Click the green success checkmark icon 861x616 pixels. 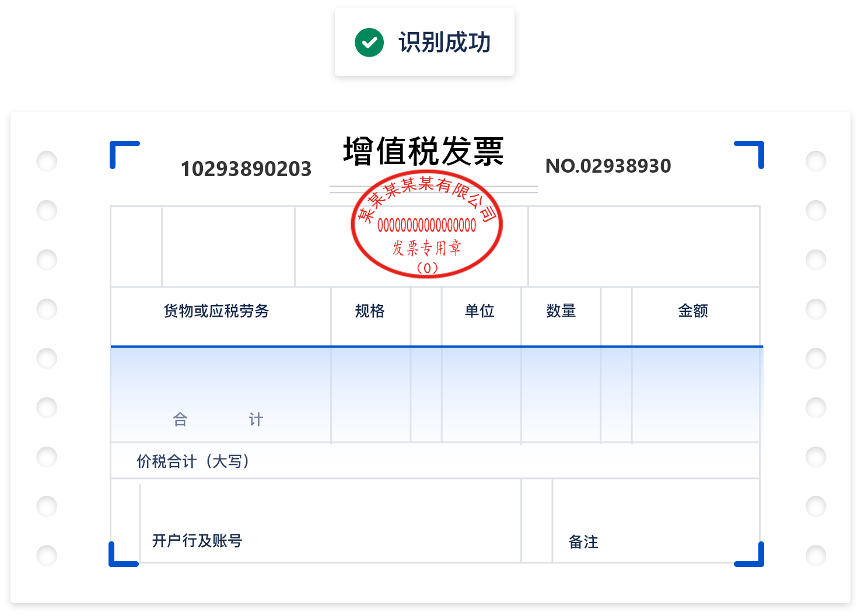pyautogui.click(x=369, y=43)
